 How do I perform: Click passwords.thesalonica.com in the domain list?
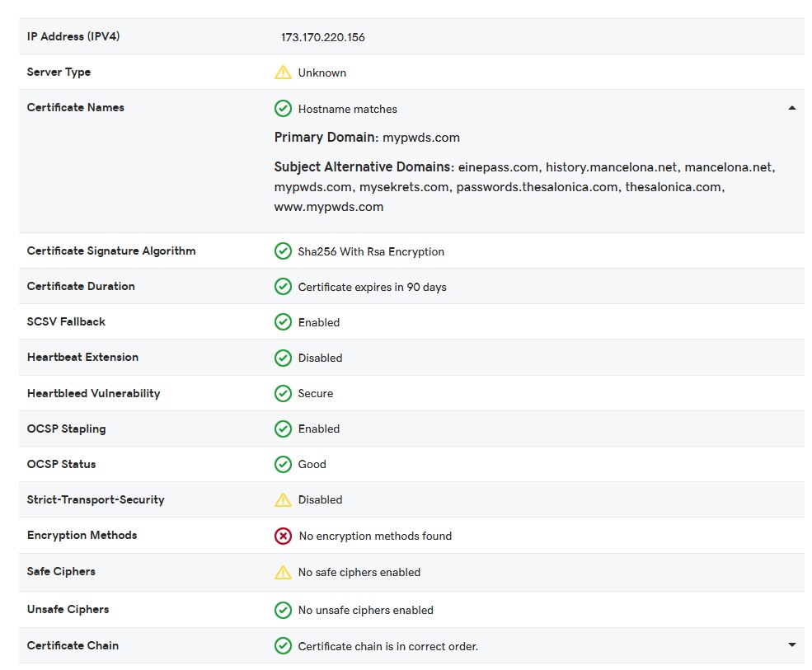(x=537, y=187)
